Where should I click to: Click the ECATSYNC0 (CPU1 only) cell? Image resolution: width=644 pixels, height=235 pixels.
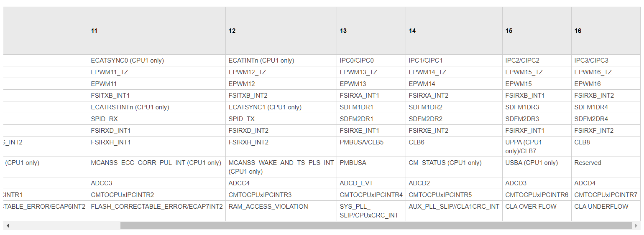157,61
